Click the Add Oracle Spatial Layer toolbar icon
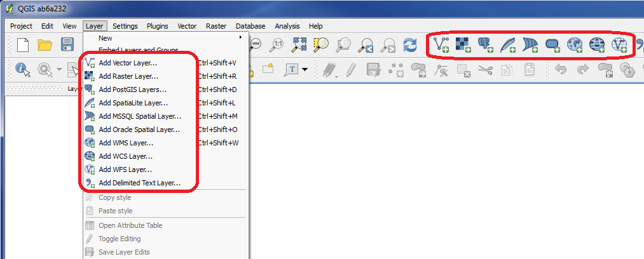This screenshot has width=644, height=259. [552, 44]
